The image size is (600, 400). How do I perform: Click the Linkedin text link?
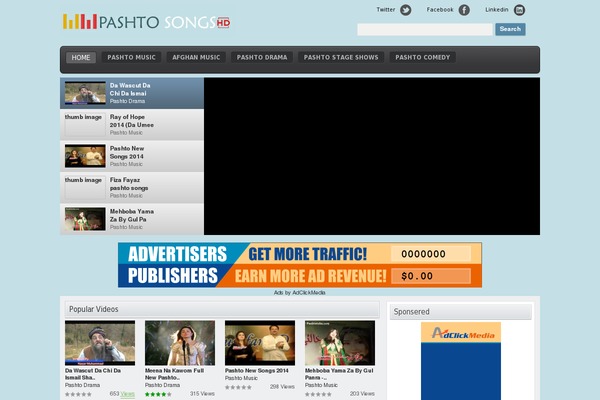point(497,10)
